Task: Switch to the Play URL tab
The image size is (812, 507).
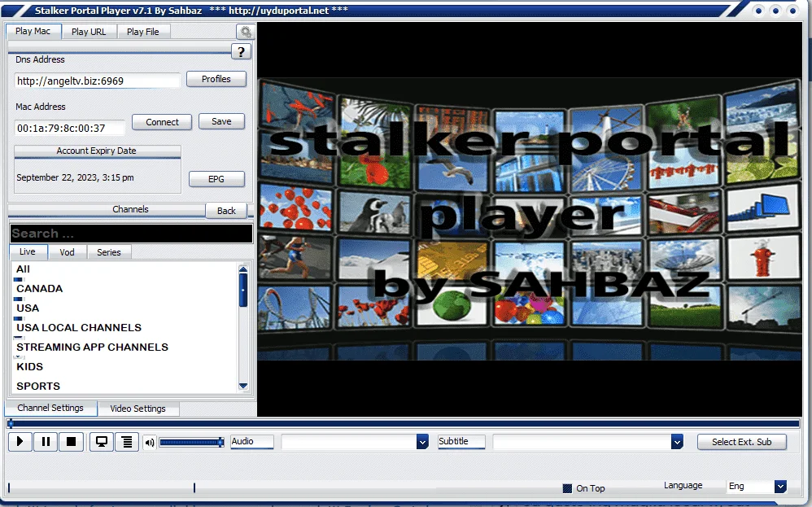Action: tap(89, 32)
